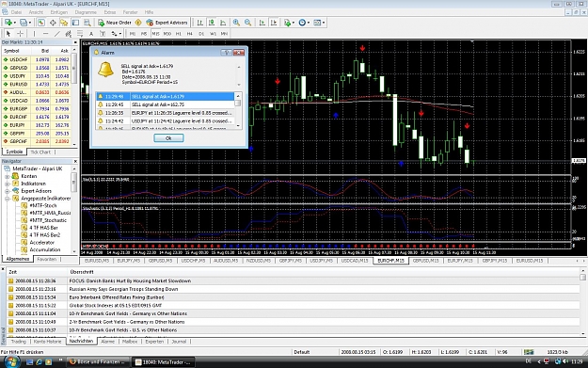
Task: Collapse the Angepasste Indikatoren node
Action: (x=8, y=199)
